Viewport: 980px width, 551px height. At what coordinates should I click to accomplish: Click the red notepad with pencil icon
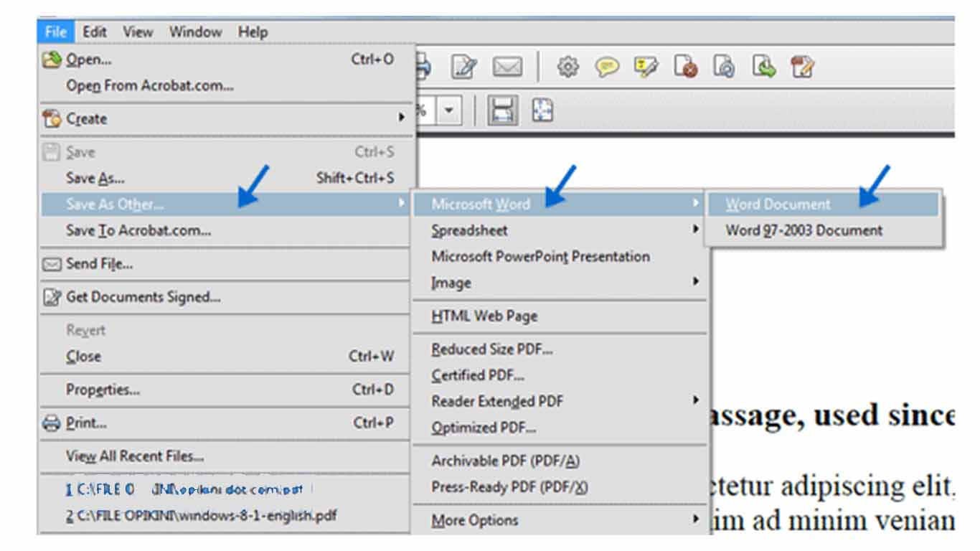pyautogui.click(x=801, y=67)
